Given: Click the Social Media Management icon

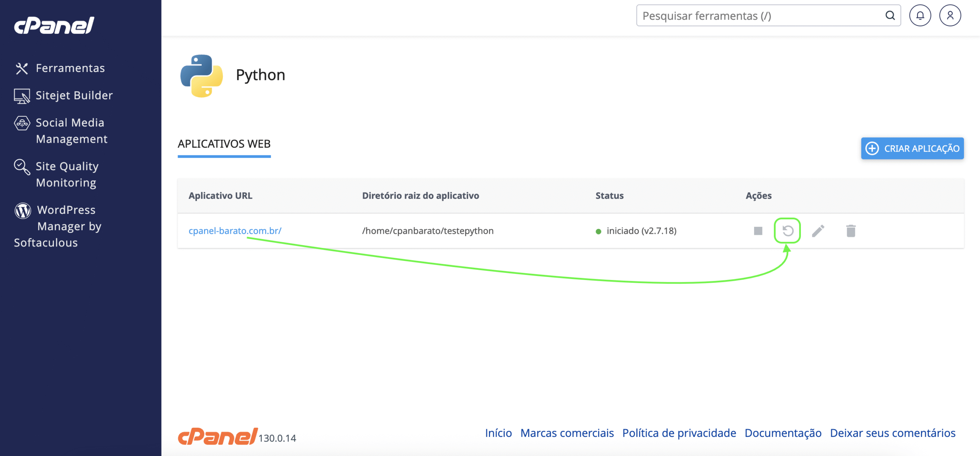Looking at the screenshot, I should coord(22,123).
